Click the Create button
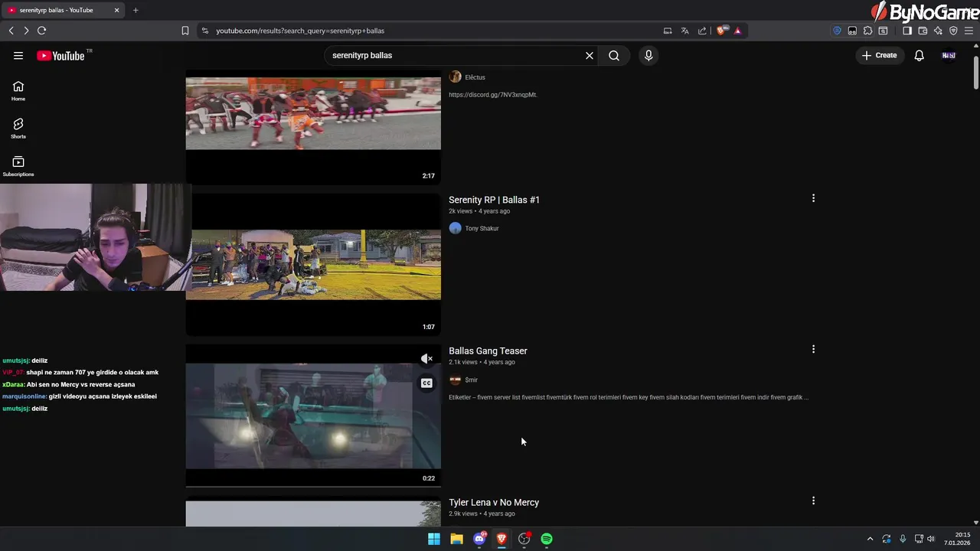This screenshot has height=551, width=980. (x=879, y=55)
